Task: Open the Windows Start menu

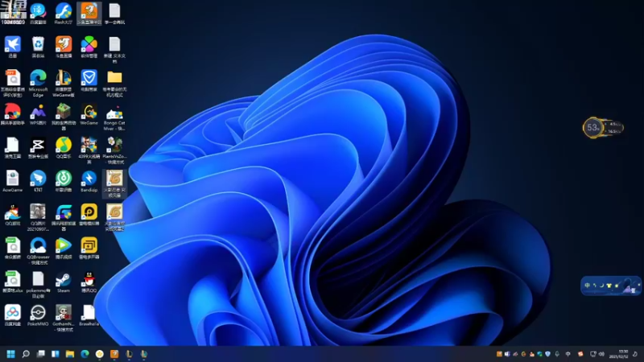Action: [x=10, y=354]
